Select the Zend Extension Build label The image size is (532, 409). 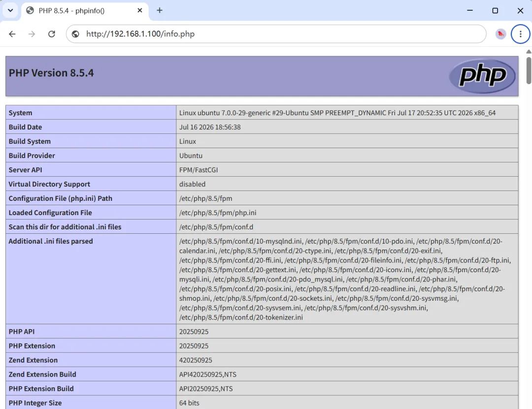(42, 374)
